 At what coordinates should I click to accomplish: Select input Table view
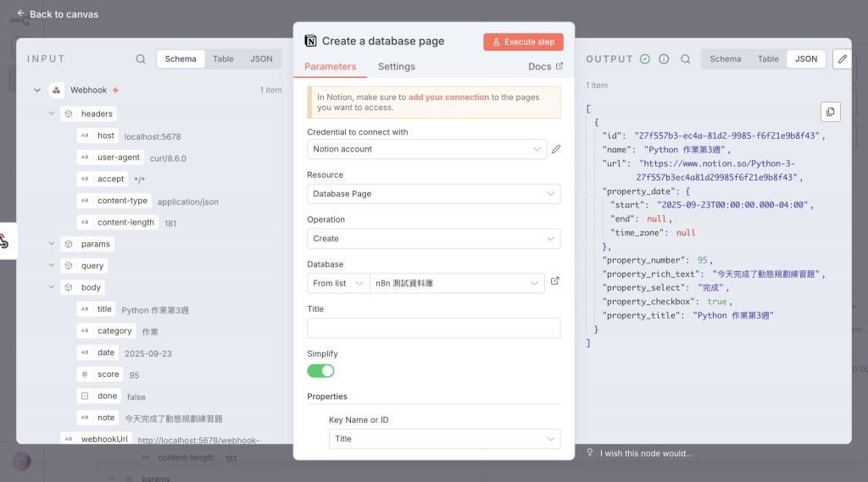[x=223, y=58]
